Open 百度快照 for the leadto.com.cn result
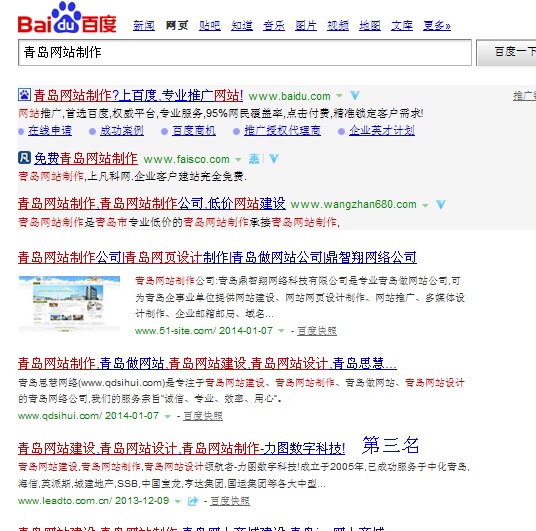The width and height of the screenshot is (536, 531). (230, 501)
